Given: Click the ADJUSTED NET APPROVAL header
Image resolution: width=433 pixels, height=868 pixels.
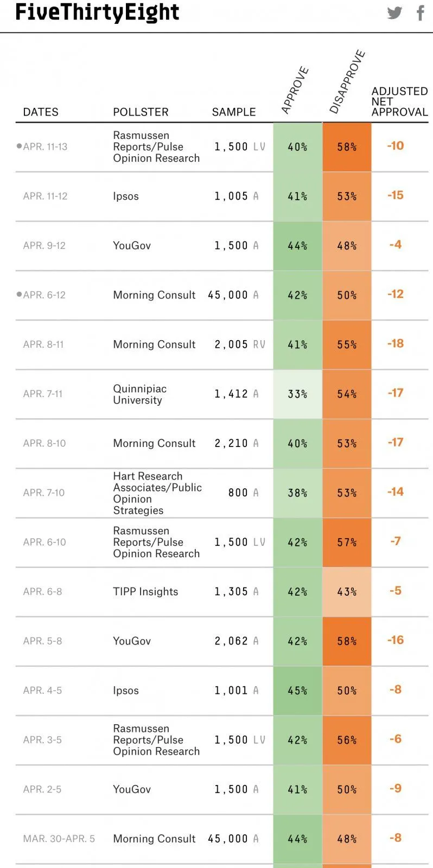Looking at the screenshot, I should click(399, 101).
